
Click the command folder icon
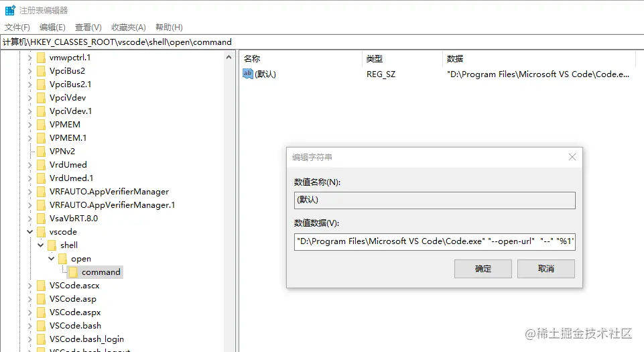pos(73,272)
